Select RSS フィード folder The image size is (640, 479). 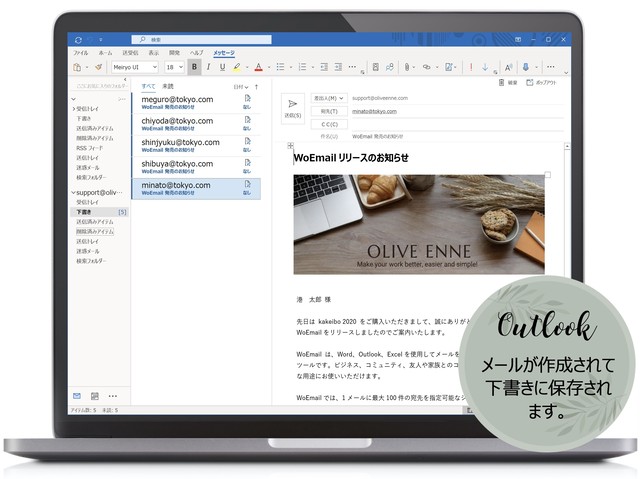[89, 148]
